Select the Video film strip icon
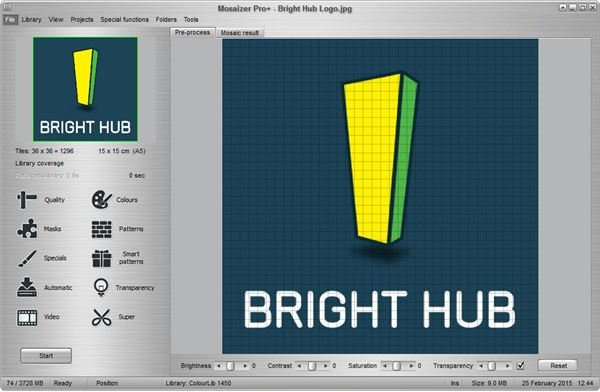Image resolution: width=600 pixels, height=392 pixels. point(27,317)
